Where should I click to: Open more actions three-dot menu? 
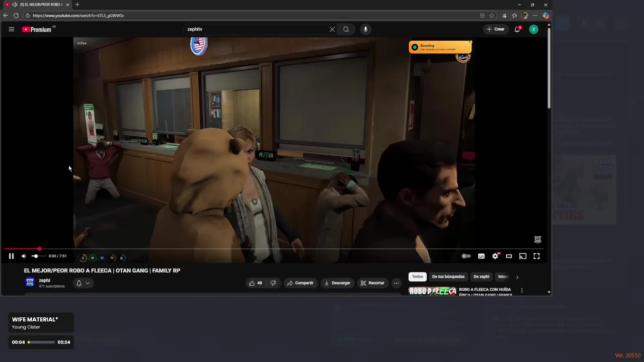click(x=396, y=283)
